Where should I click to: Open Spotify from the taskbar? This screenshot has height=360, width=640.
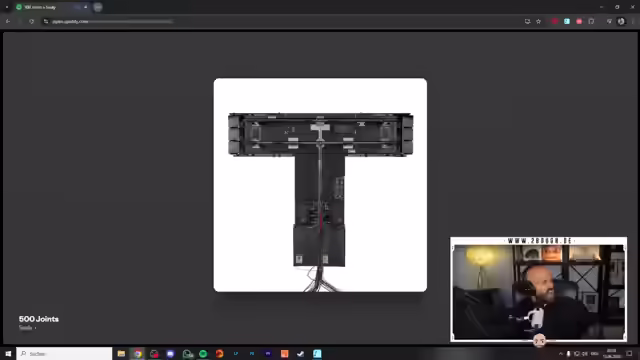(203, 353)
